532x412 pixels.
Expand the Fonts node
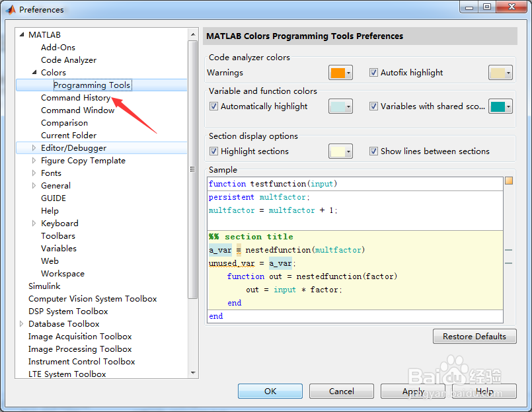tap(34, 173)
